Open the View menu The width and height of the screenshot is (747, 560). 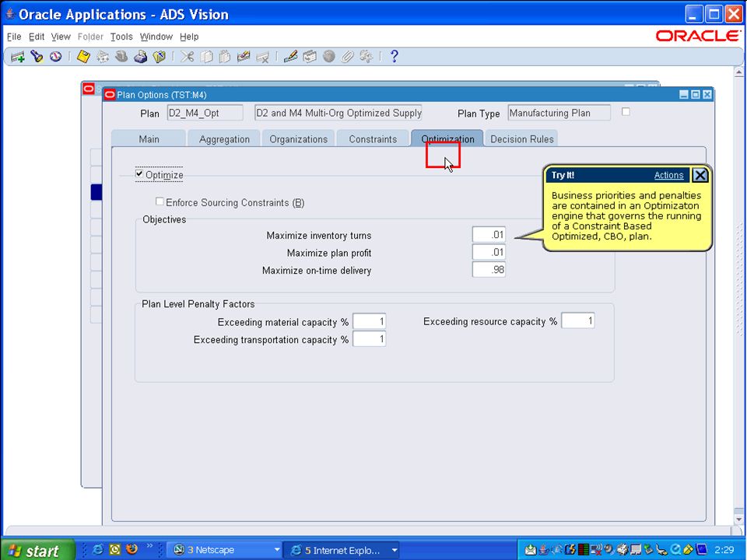pos(61,37)
